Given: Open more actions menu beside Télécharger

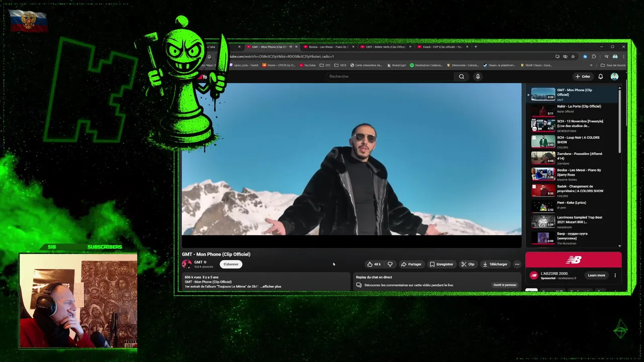Looking at the screenshot, I should tap(517, 264).
